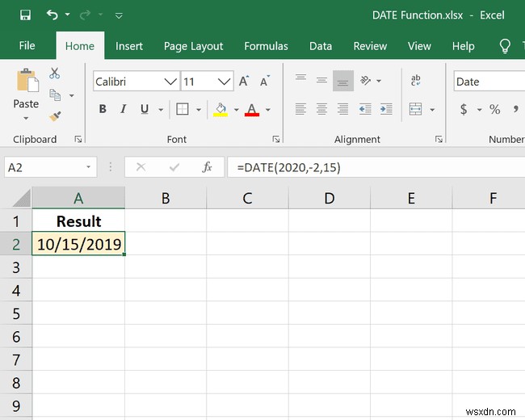Click the Select All corner triangle
The height and width of the screenshot is (420, 525).
pyautogui.click(x=22, y=198)
